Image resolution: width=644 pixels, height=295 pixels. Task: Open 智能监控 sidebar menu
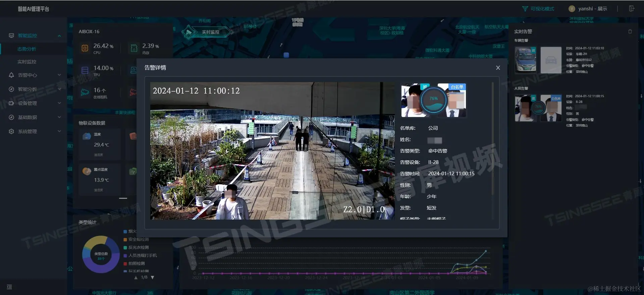(x=34, y=36)
